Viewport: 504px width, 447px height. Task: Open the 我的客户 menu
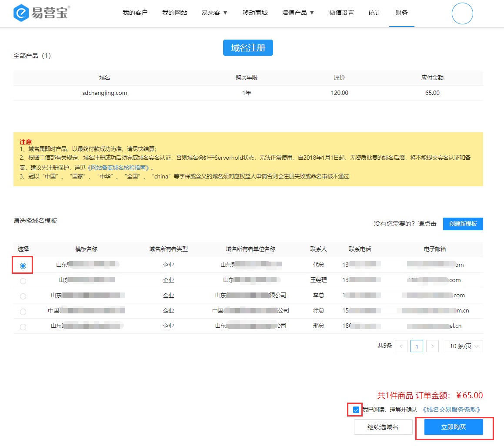pyautogui.click(x=135, y=13)
